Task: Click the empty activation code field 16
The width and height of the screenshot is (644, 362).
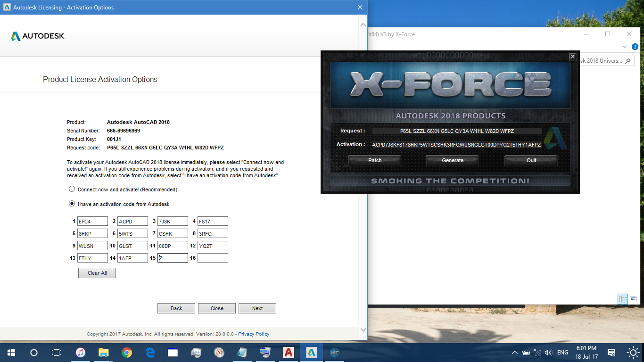Action: [x=213, y=258]
